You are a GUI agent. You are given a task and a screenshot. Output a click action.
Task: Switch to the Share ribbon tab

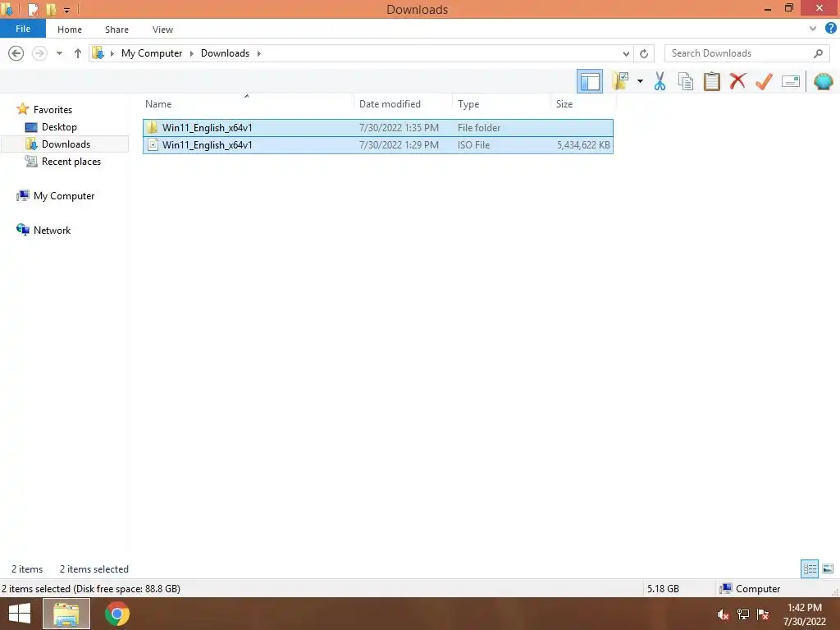[116, 30]
